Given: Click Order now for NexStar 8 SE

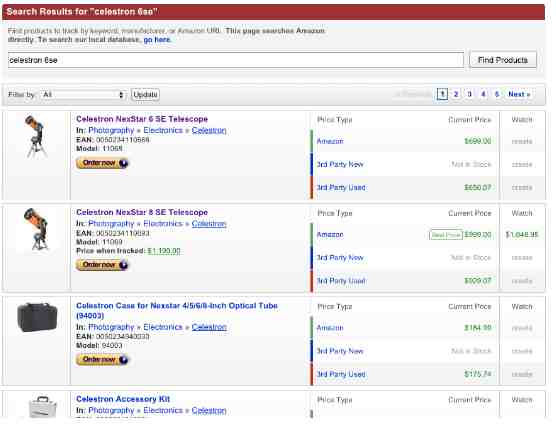Looking at the screenshot, I should click(x=102, y=265).
